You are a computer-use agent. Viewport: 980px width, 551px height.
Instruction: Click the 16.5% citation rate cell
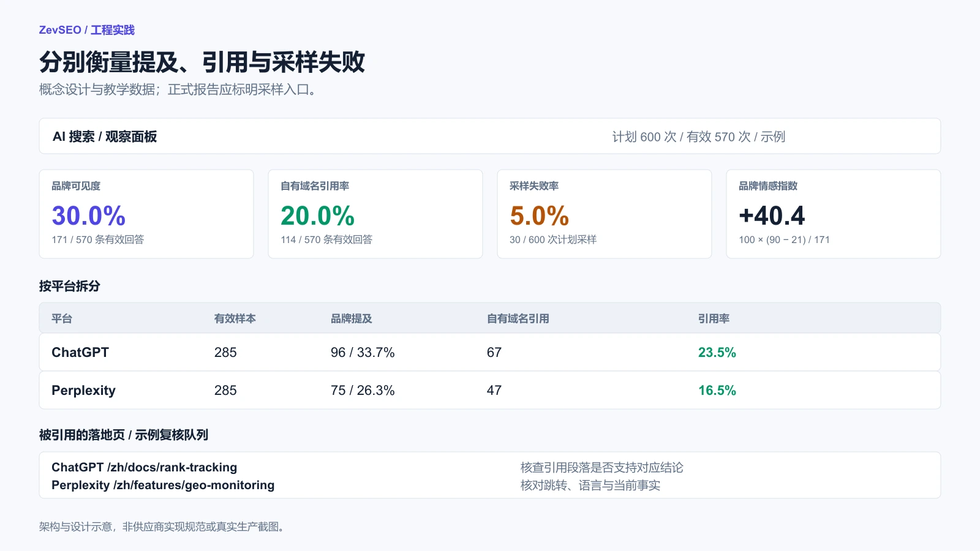(717, 390)
